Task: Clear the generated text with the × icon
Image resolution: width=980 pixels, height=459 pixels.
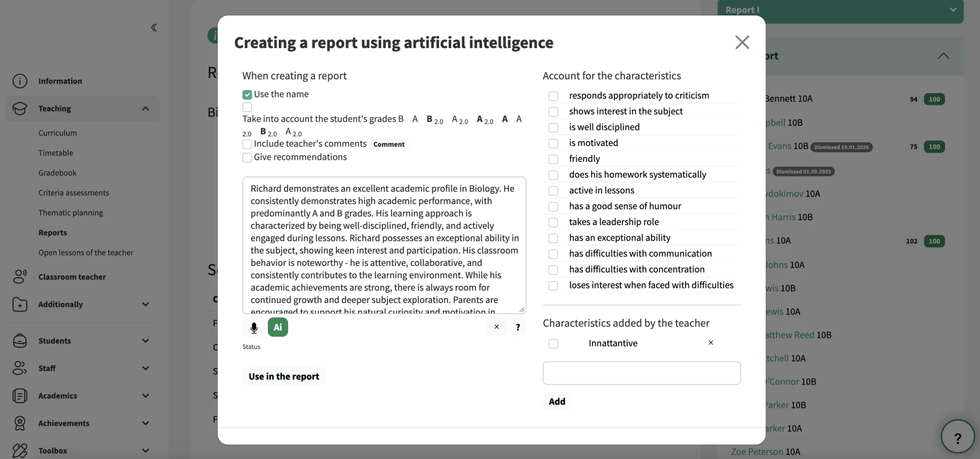Action: (496, 327)
